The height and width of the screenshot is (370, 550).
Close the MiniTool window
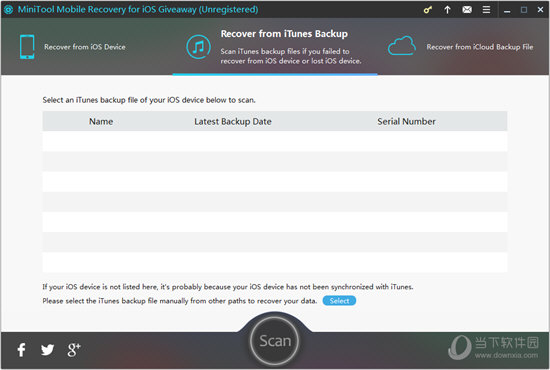point(540,10)
